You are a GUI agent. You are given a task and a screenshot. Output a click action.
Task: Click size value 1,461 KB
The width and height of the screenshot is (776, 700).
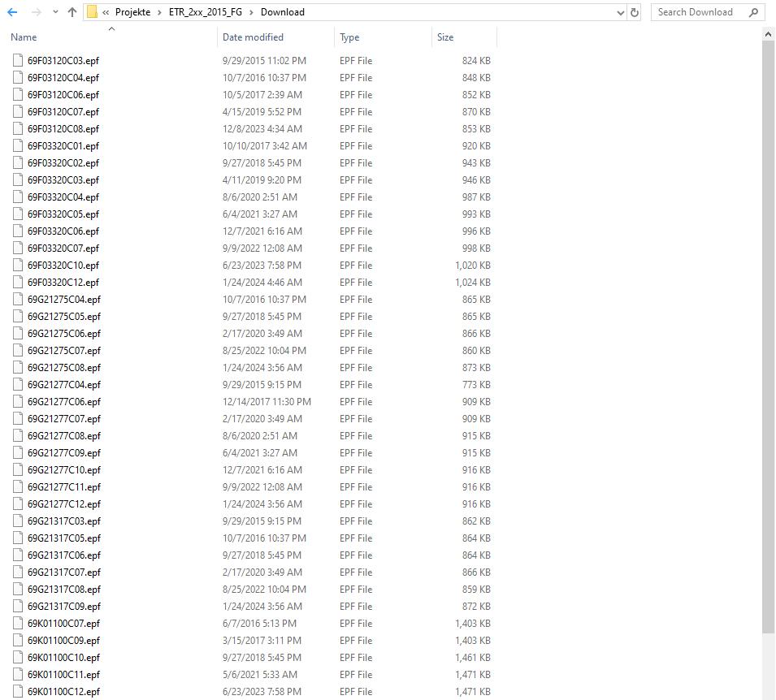pyautogui.click(x=473, y=658)
